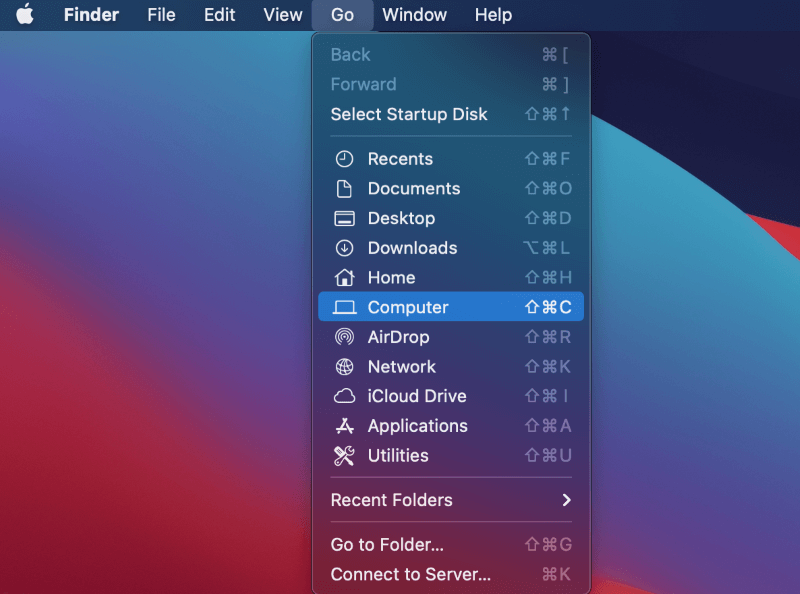Click the Network globe icon
The image size is (800, 594).
click(x=341, y=367)
